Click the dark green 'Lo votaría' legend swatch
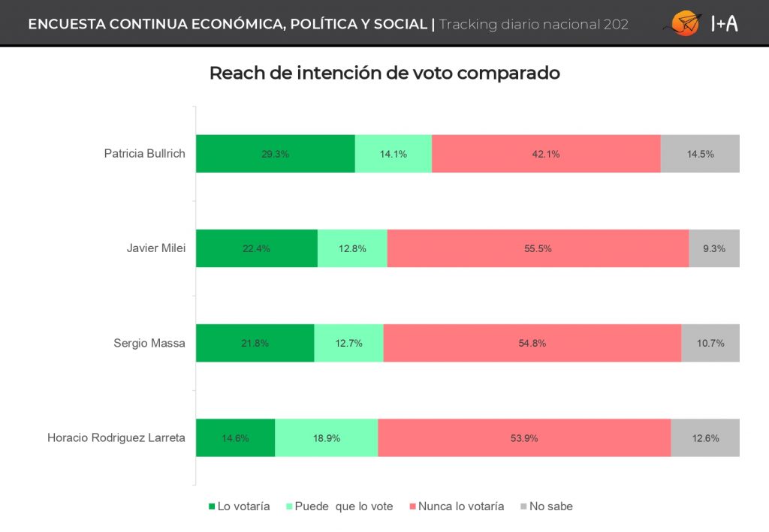Image resolution: width=769 pixels, height=532 pixels. click(x=212, y=506)
